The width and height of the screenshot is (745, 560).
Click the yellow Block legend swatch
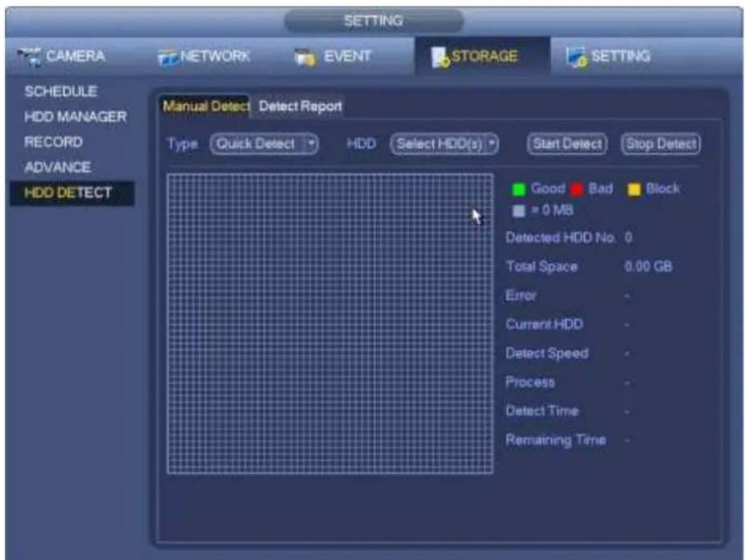(x=634, y=189)
